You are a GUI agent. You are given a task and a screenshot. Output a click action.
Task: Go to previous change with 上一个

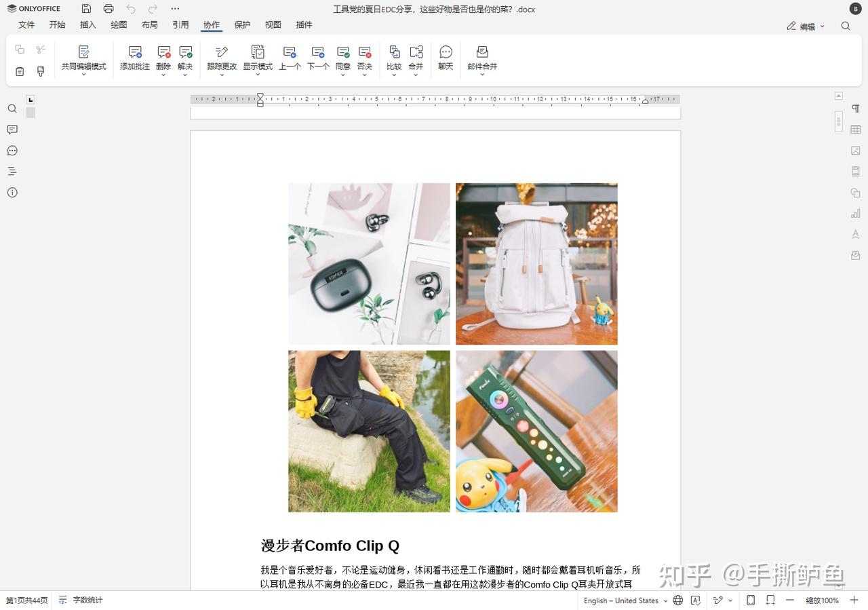pyautogui.click(x=290, y=58)
